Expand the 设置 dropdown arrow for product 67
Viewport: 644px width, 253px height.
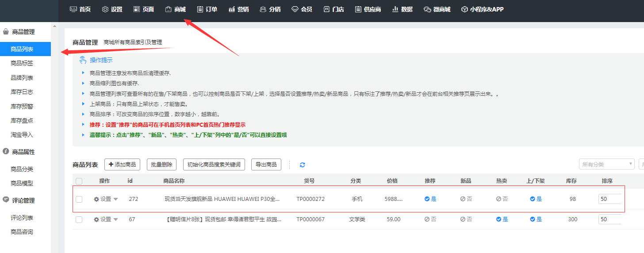point(116,219)
